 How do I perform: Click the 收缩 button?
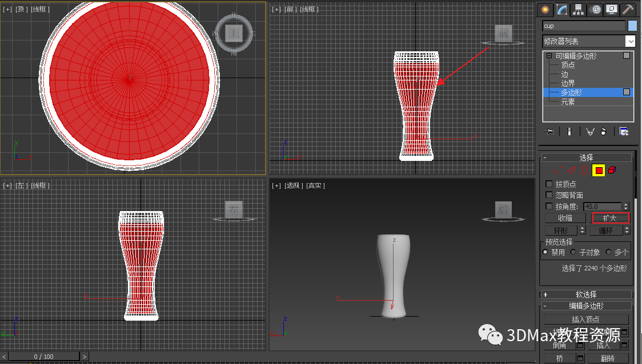click(565, 218)
